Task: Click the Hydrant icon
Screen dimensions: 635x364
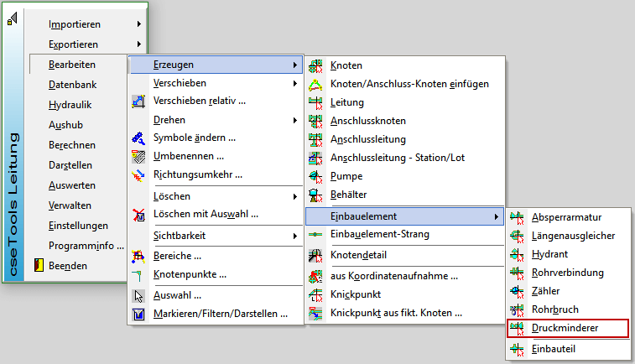Action: [x=518, y=255]
